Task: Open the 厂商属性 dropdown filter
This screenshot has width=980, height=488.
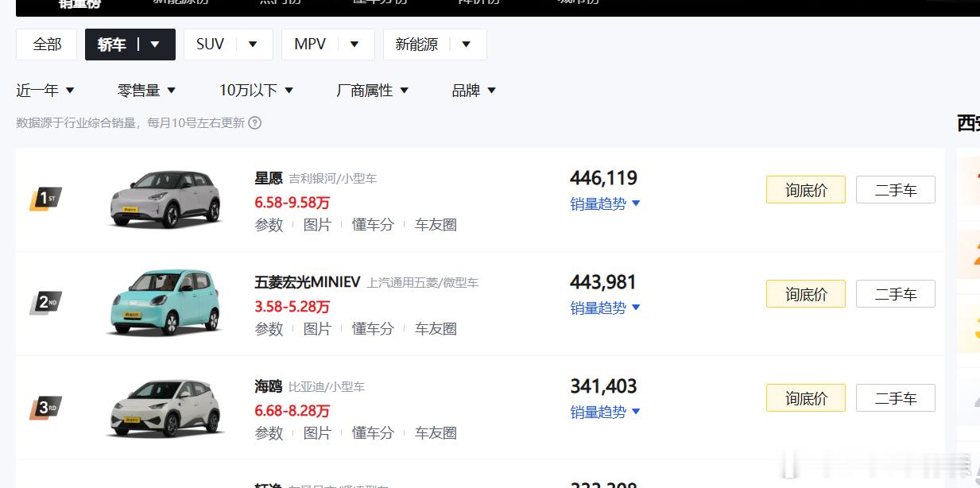Action: 373,91
